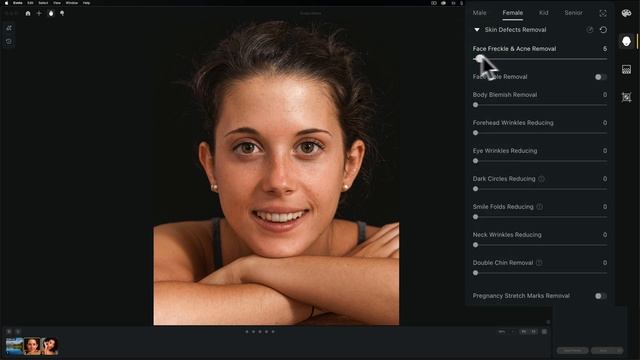Image resolution: width=640 pixels, height=360 pixels.
Task: Adjust the Double Chin Removal slider
Action: [540, 273]
